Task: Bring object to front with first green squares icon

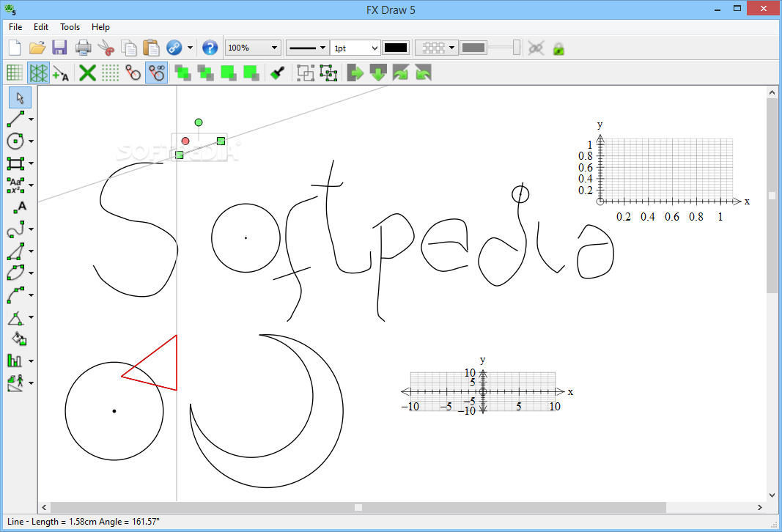Action: tap(182, 73)
